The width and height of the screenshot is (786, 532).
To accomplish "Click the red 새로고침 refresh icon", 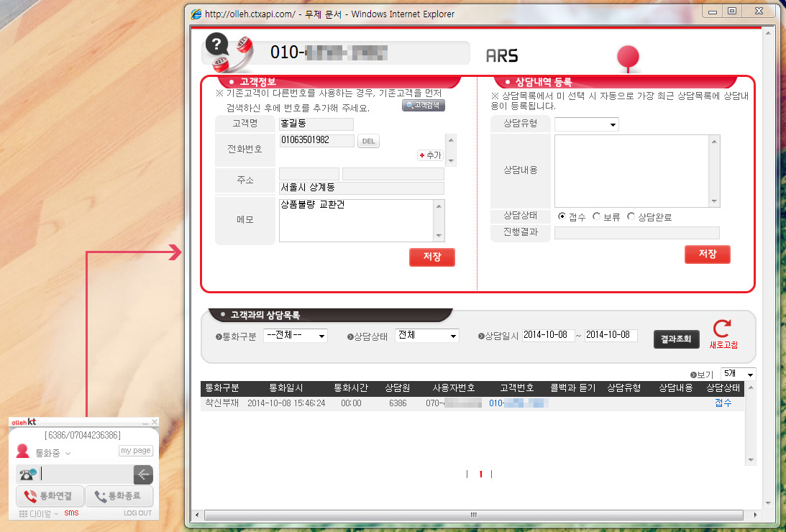I will (x=722, y=329).
